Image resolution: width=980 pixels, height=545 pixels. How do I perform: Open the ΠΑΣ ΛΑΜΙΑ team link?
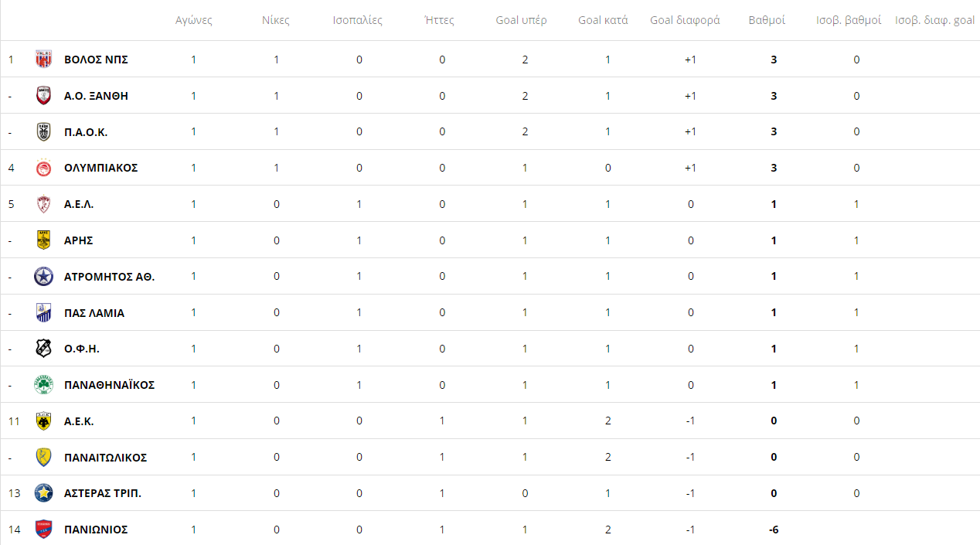coord(94,313)
